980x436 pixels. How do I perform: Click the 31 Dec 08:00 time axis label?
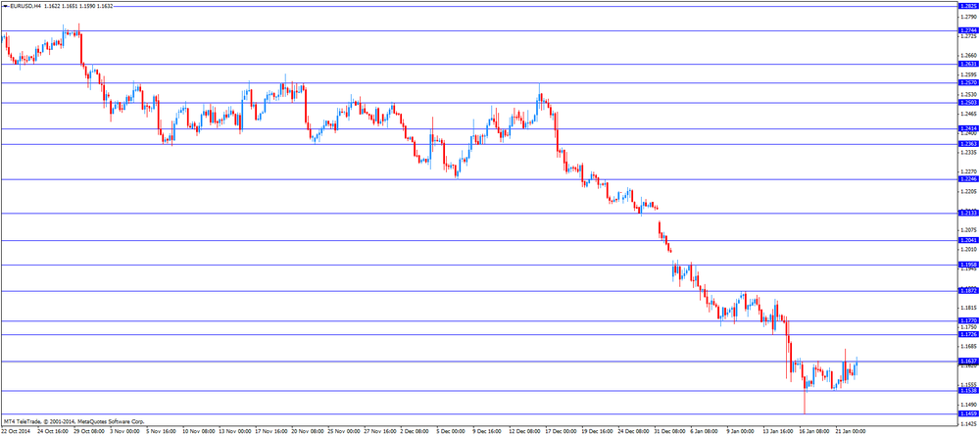point(668,431)
